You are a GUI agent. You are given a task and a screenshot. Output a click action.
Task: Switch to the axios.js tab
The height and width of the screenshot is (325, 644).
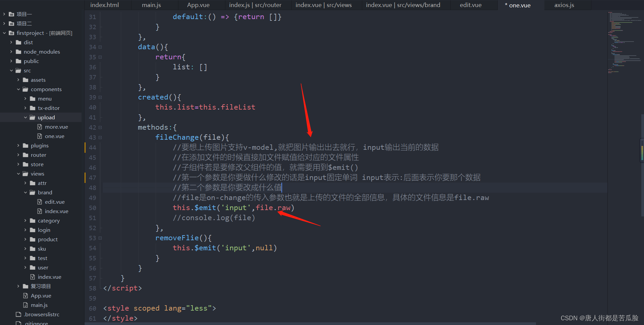click(x=564, y=5)
